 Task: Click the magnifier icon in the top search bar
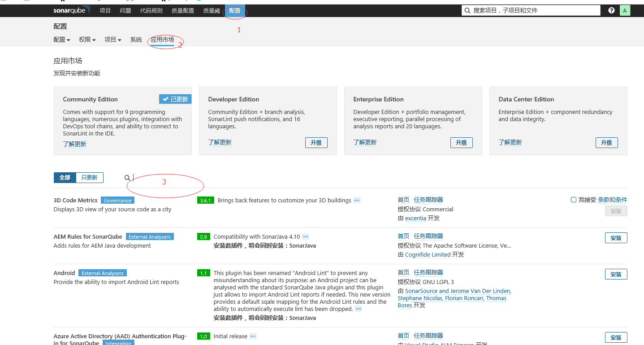[x=467, y=10]
